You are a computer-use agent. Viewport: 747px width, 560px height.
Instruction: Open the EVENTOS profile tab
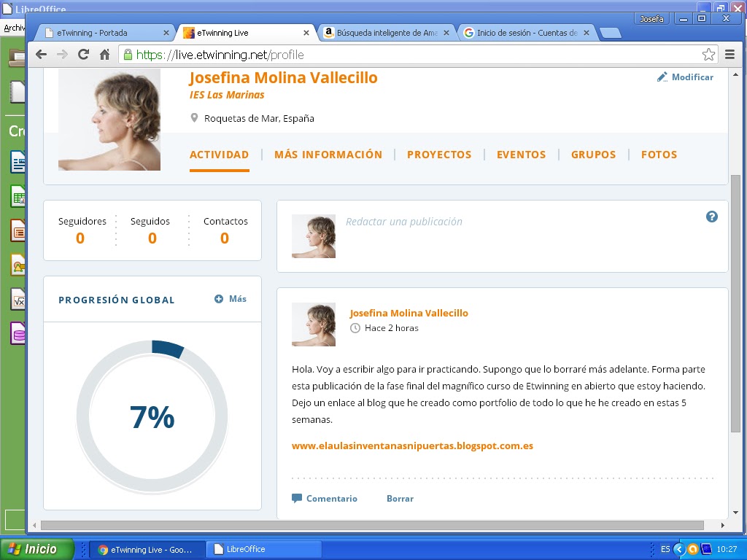[x=521, y=155]
